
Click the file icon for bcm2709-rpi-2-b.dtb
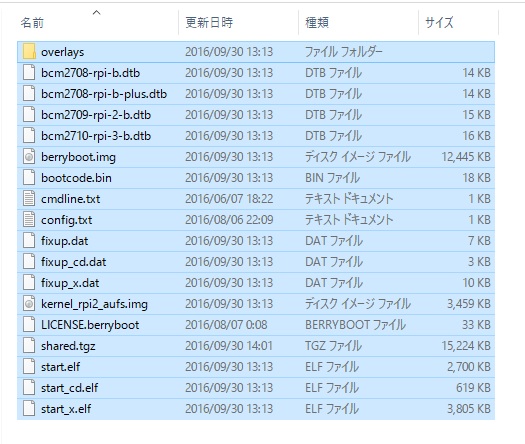pyautogui.click(x=29, y=115)
